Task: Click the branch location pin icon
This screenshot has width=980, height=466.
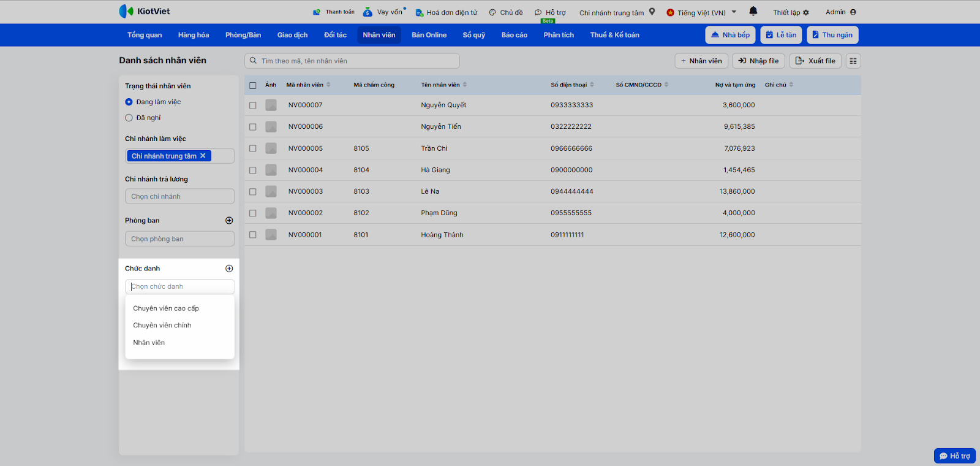Action: click(652, 12)
